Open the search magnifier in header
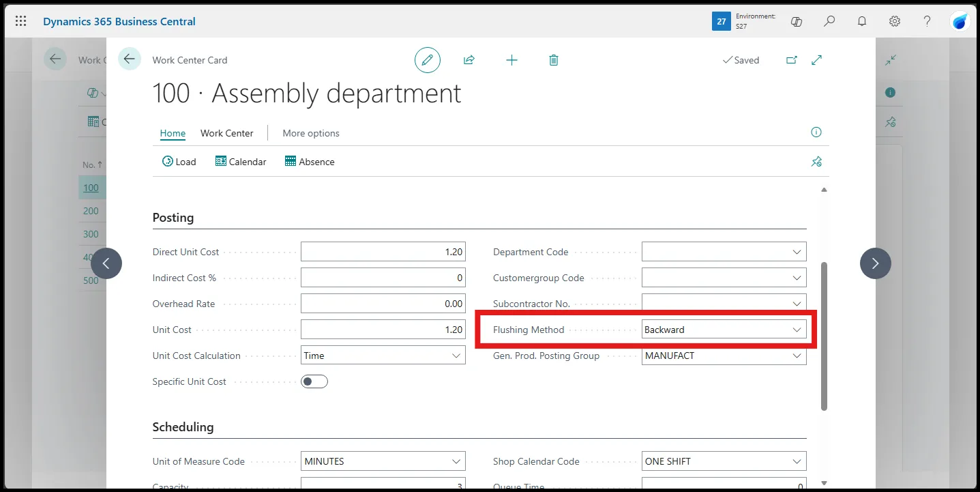 point(829,21)
